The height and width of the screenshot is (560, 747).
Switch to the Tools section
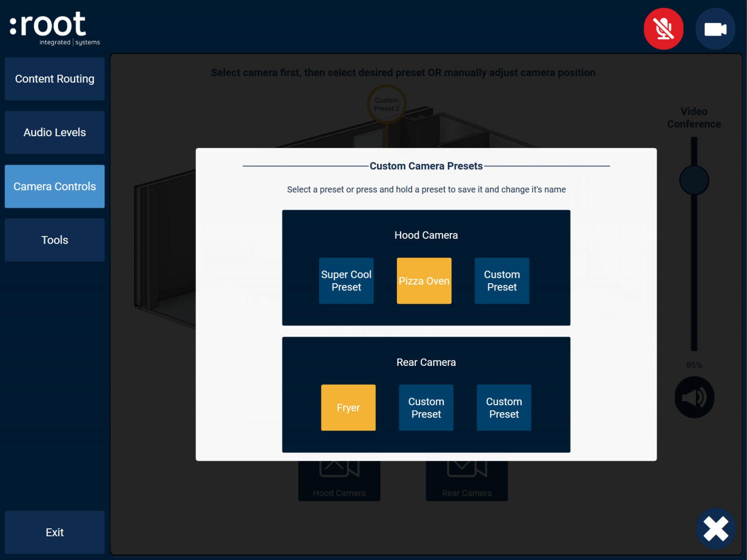click(54, 240)
